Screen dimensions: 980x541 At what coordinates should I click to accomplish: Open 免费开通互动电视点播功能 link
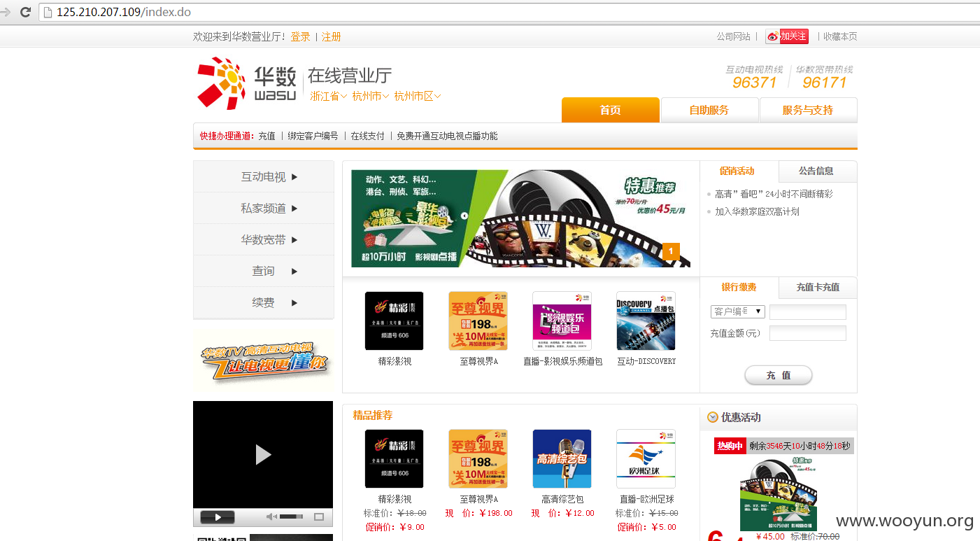tap(448, 136)
